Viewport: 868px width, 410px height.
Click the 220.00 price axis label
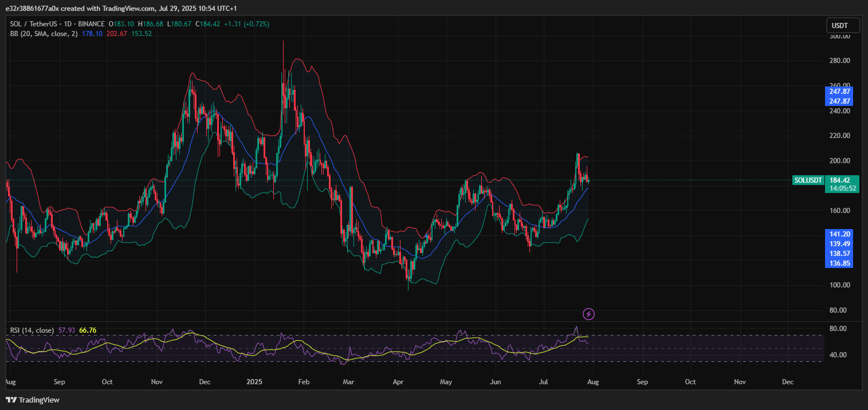click(x=839, y=136)
